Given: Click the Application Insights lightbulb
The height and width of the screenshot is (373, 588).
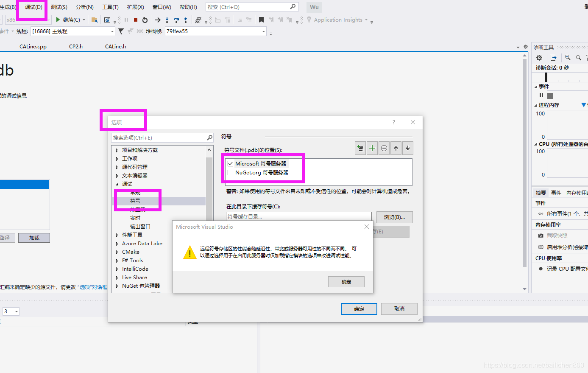Looking at the screenshot, I should 309,20.
